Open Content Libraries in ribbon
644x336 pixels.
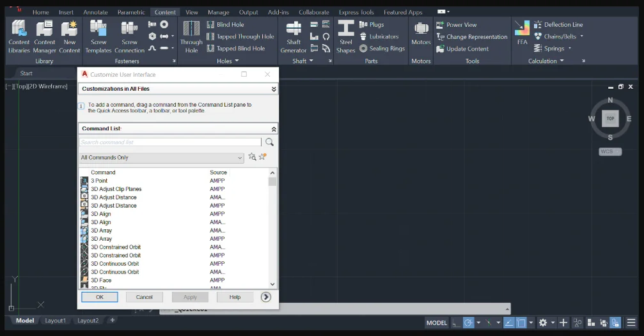coord(19,37)
